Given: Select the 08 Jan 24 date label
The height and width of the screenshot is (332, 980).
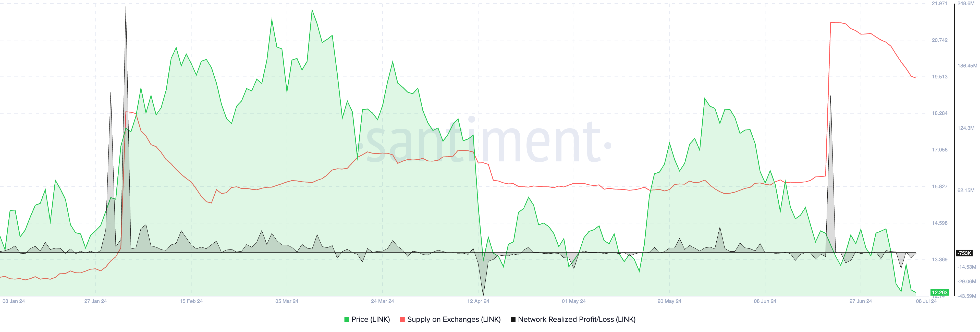Looking at the screenshot, I should click(14, 301).
